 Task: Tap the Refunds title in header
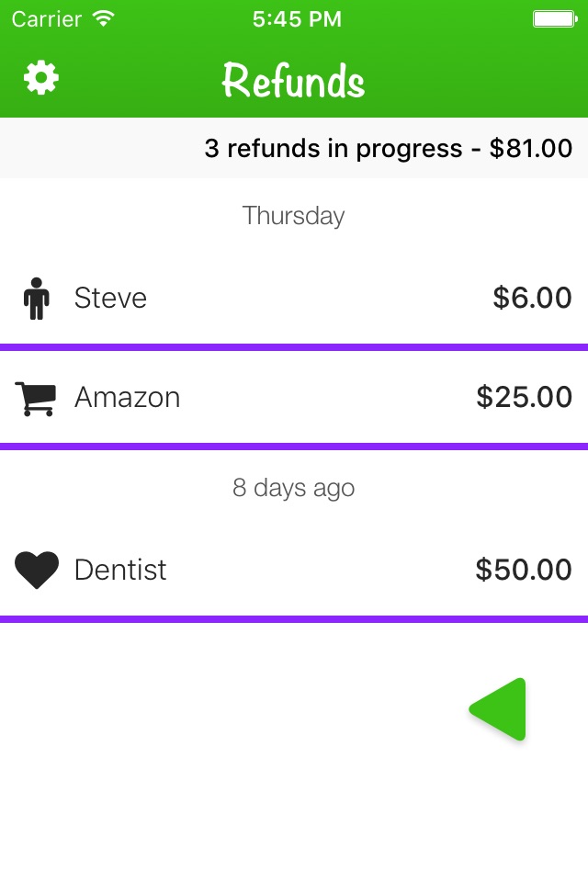293,81
